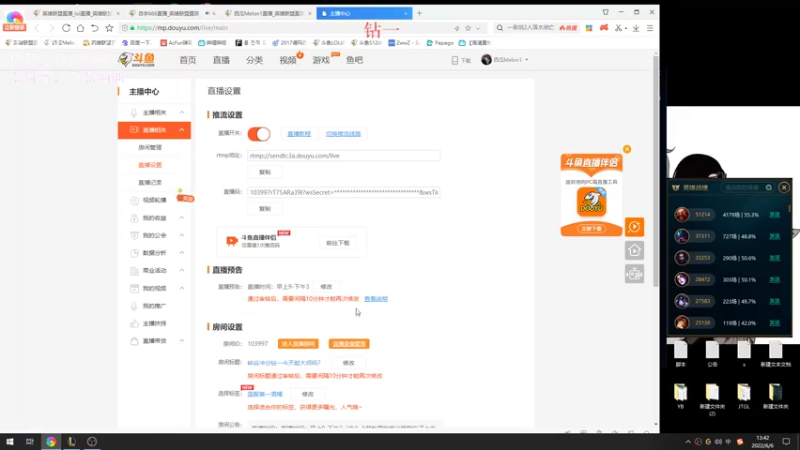Select the JTGL folder on the desktop
The image size is (800, 450).
click(744, 396)
